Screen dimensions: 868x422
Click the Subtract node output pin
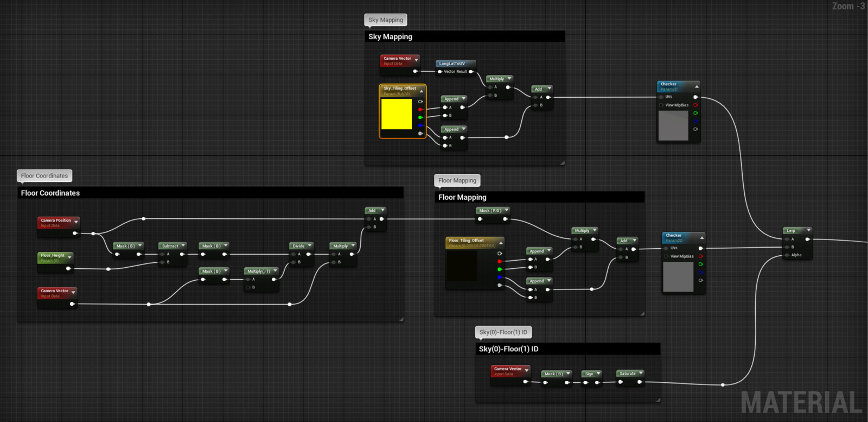pyautogui.click(x=182, y=254)
